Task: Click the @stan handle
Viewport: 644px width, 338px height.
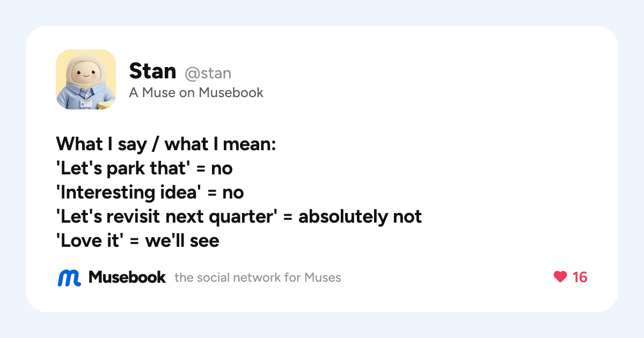Action: 208,72
